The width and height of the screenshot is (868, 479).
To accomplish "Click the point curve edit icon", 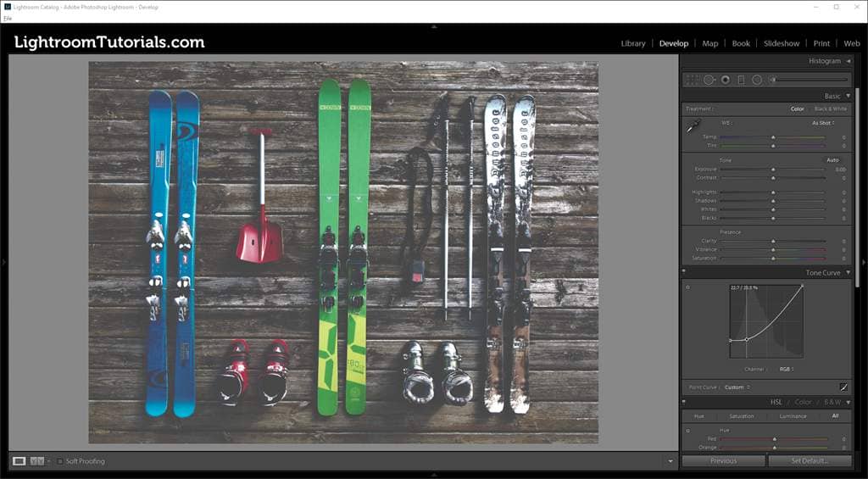I will tap(843, 387).
